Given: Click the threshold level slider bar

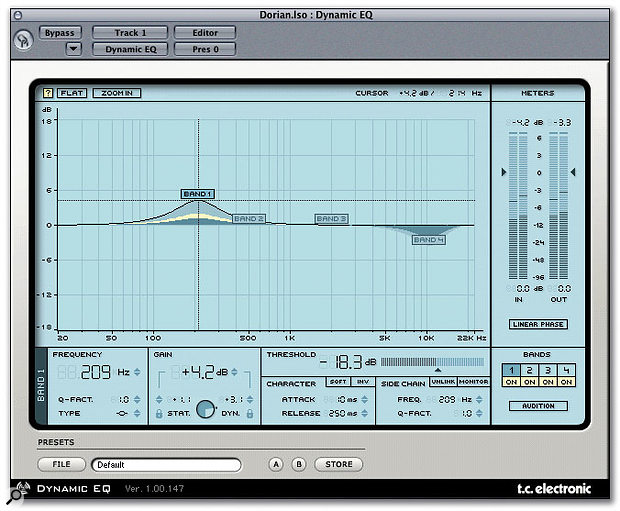Looking at the screenshot, I should (432, 362).
